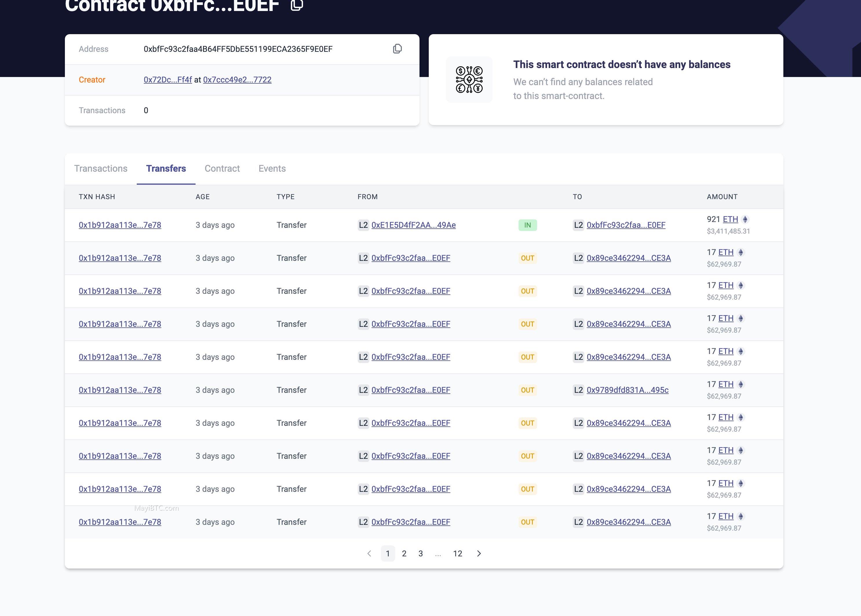
Task: Click the TYPE column header
Action: (x=285, y=197)
